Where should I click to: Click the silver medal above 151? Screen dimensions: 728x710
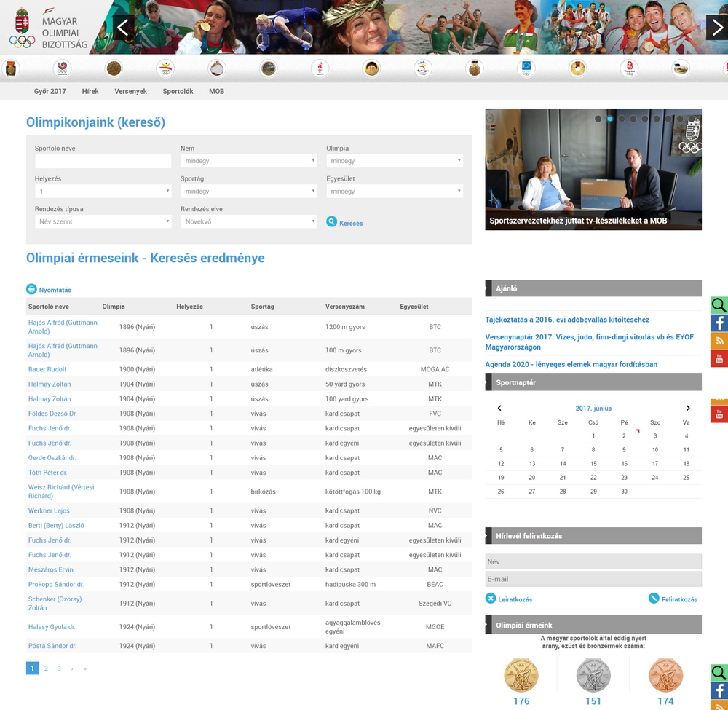(x=593, y=675)
